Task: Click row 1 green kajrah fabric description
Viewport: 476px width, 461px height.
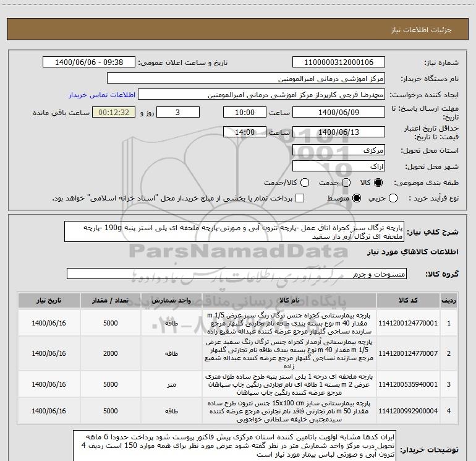Action: click(289, 323)
